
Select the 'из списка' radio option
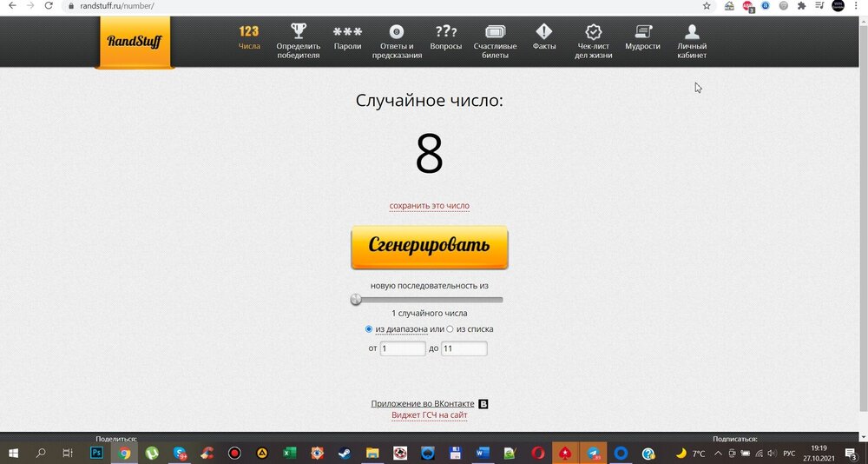450,329
